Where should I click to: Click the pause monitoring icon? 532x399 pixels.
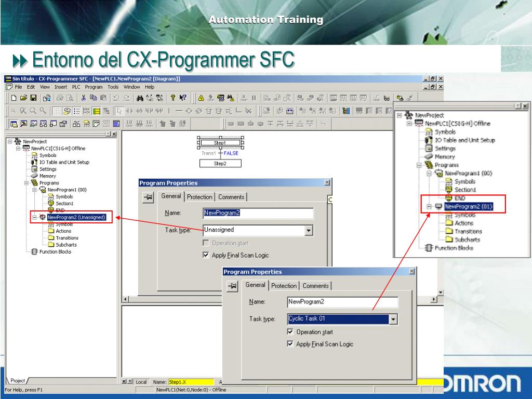point(254,98)
